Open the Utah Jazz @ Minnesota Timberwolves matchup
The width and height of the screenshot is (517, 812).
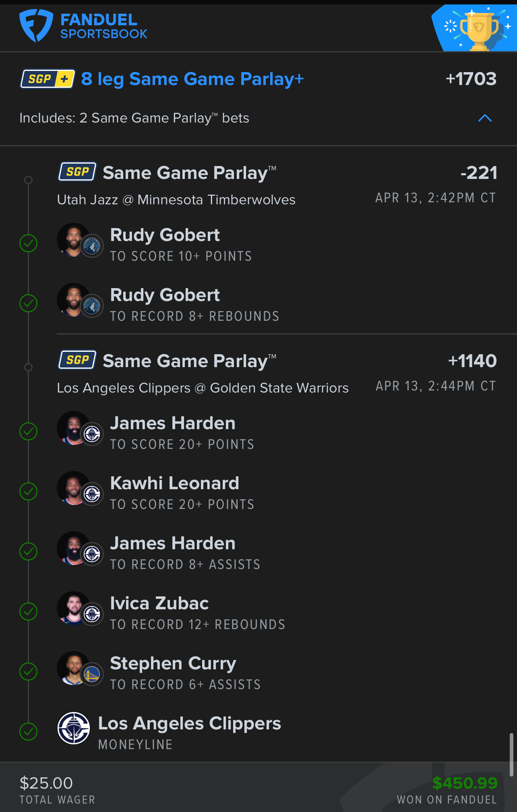[x=176, y=200]
